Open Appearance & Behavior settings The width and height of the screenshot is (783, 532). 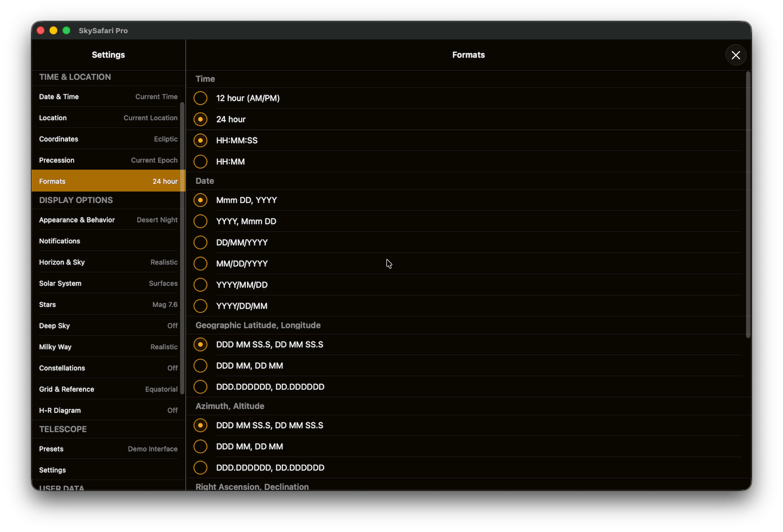(x=108, y=220)
